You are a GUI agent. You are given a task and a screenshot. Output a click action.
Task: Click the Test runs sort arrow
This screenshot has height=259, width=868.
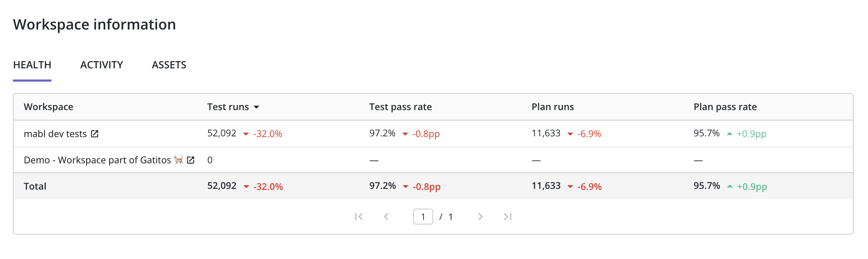[x=256, y=107]
